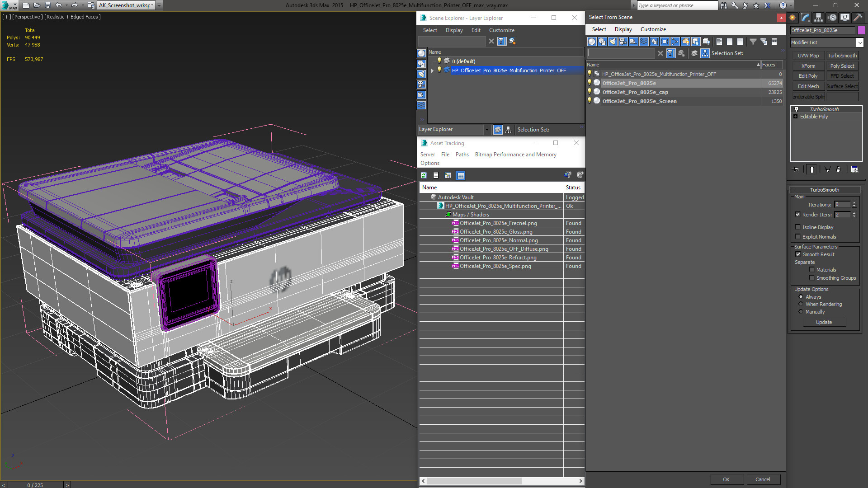Viewport: 868px width, 488px height.
Task: Open the Customize menu in Scene Explorer
Action: click(x=501, y=30)
